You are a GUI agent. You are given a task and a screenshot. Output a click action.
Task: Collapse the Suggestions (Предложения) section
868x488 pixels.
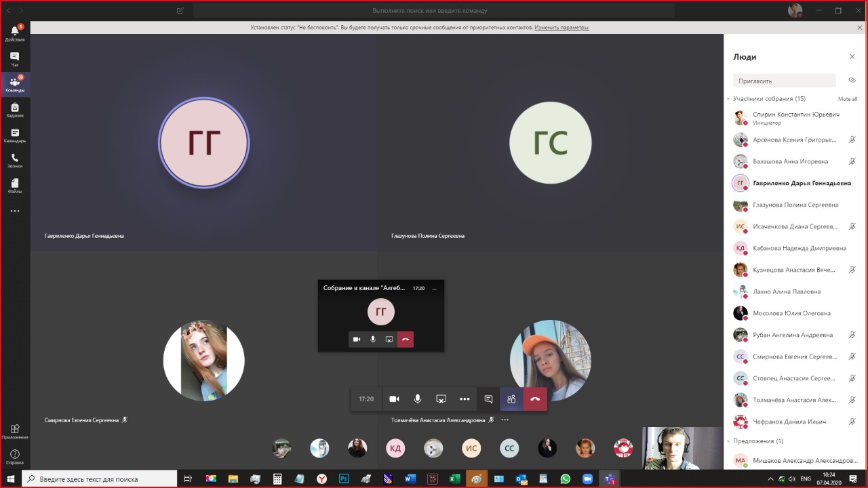point(728,441)
